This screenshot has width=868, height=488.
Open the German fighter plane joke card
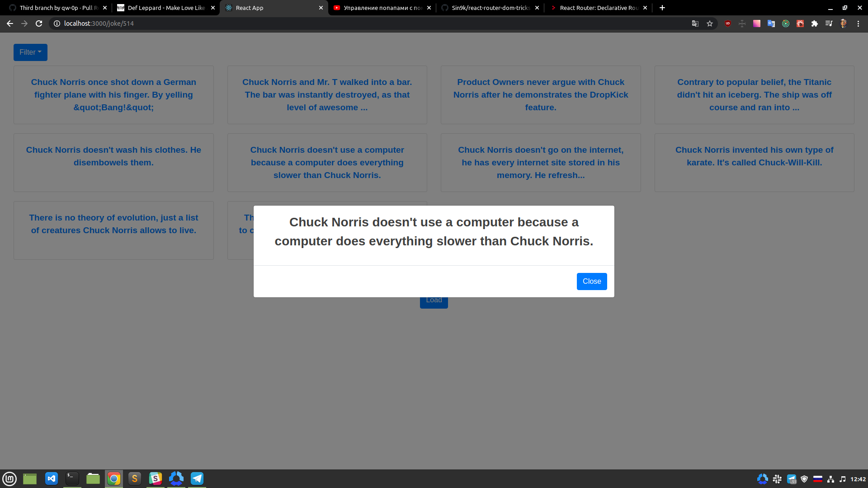(113, 95)
